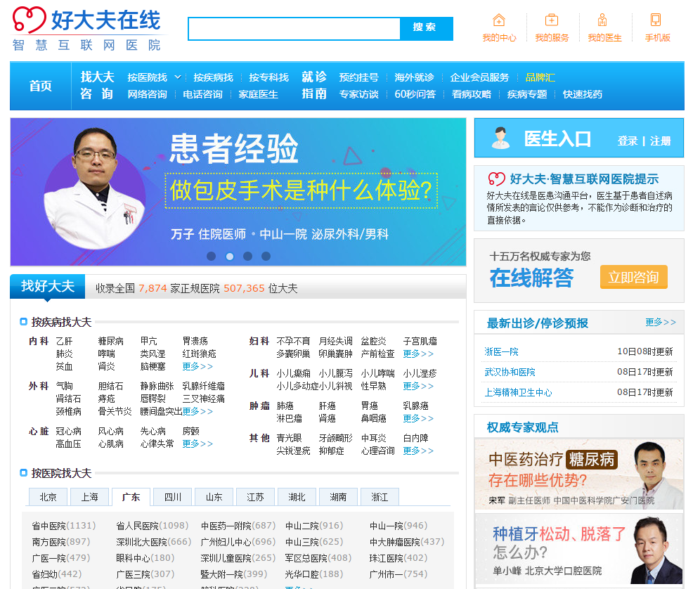Select first banner carousel dot
Screen dimensions: 700x589
coord(211,256)
